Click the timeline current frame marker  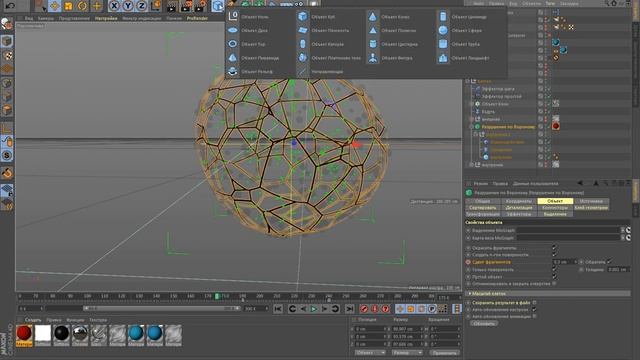pos(218,296)
